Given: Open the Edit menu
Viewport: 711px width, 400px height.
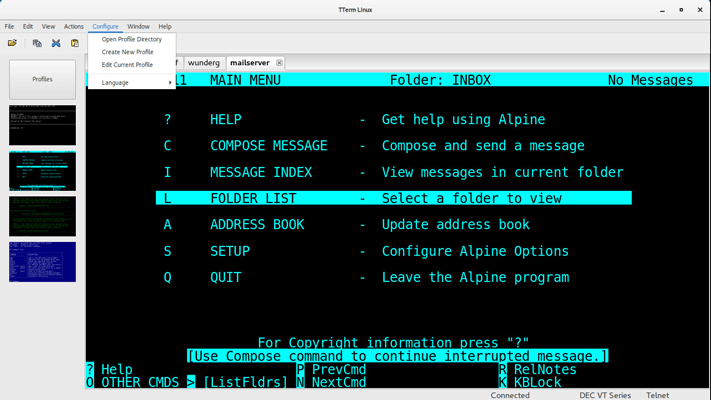Looking at the screenshot, I should 28,26.
